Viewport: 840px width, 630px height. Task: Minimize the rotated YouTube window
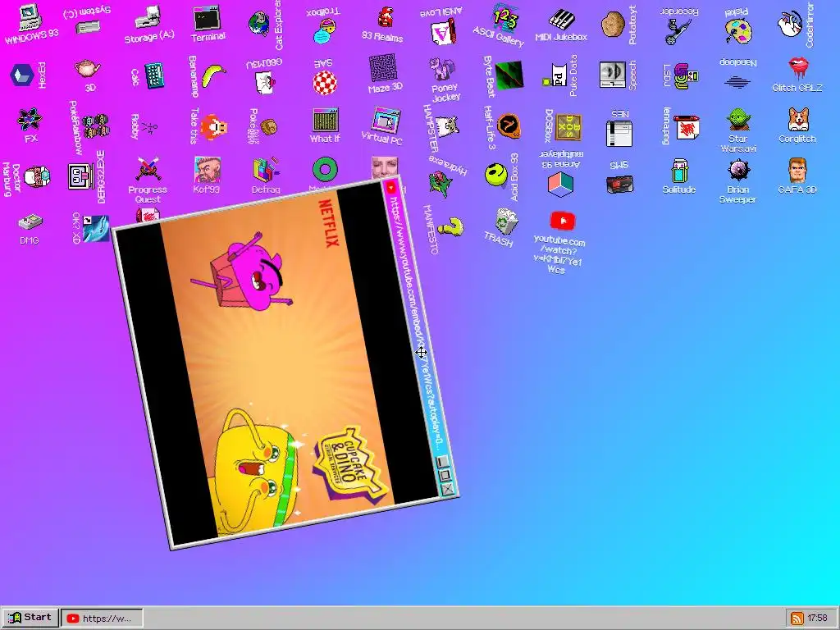442,461
